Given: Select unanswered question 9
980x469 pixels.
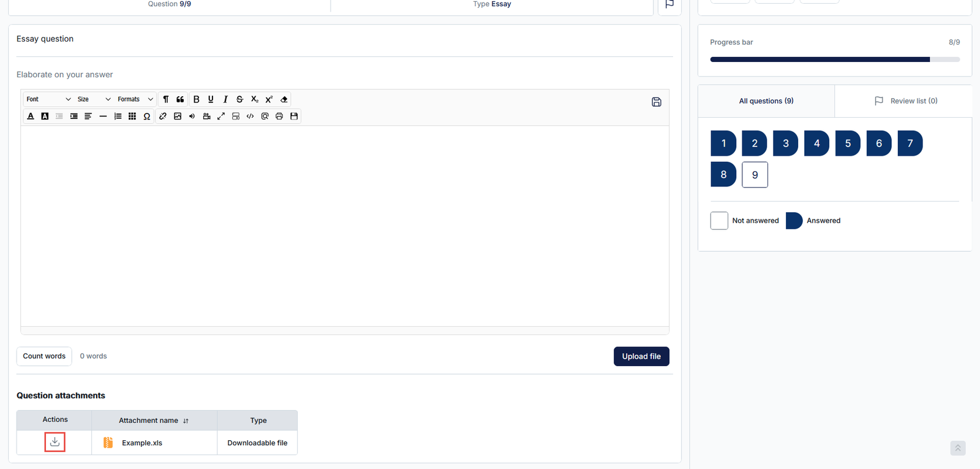Looking at the screenshot, I should tap(755, 175).
